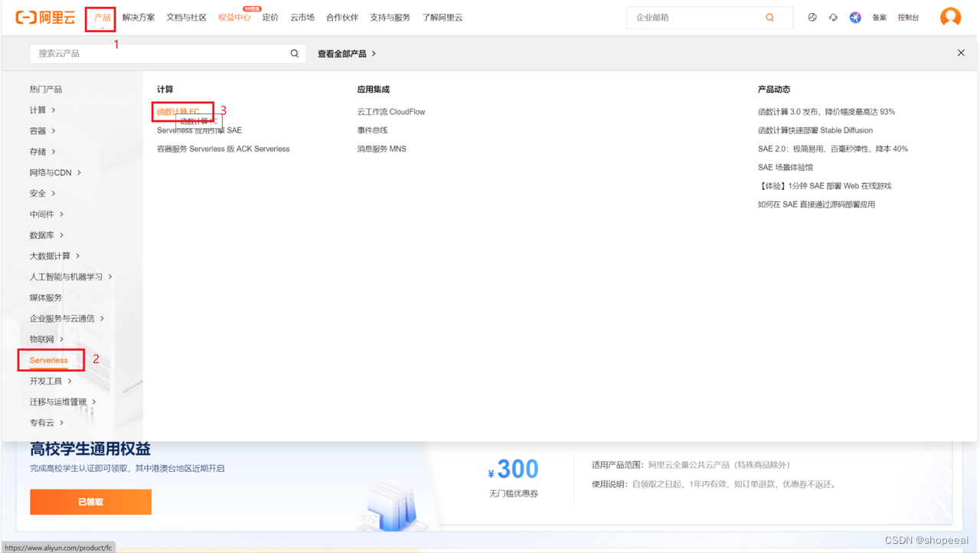The width and height of the screenshot is (980, 553).
Task: Click the 备案 link in header
Action: click(x=880, y=18)
